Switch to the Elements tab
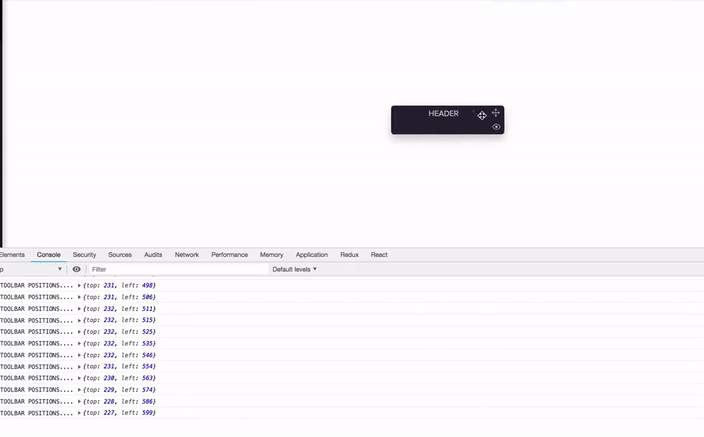 (12, 255)
